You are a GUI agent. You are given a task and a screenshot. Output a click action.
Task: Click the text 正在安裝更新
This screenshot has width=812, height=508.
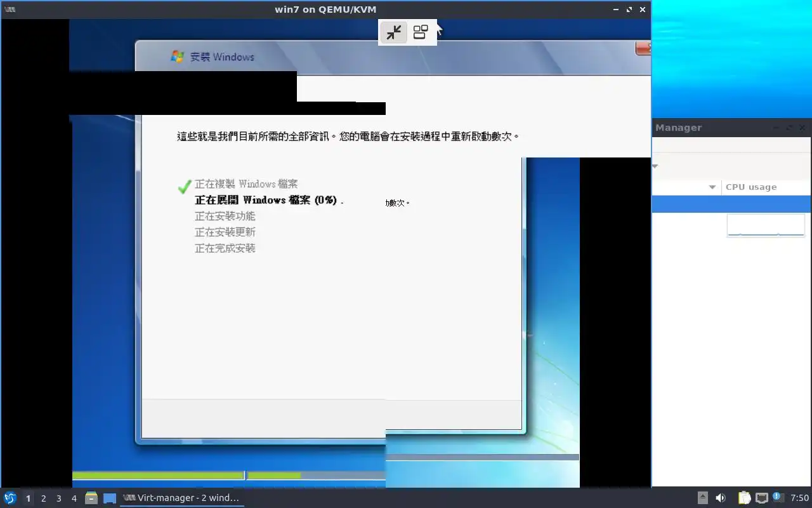[225, 232]
